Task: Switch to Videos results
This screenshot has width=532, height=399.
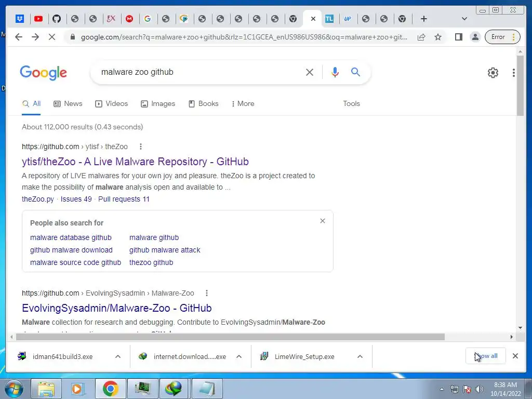Action: click(x=111, y=104)
